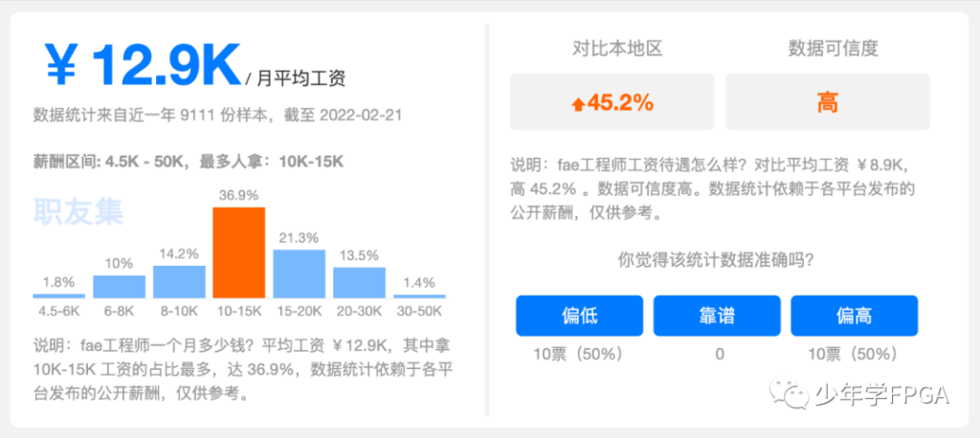Click the 对比本地区 heading
Viewport: 980px width, 438px height.
click(x=612, y=48)
